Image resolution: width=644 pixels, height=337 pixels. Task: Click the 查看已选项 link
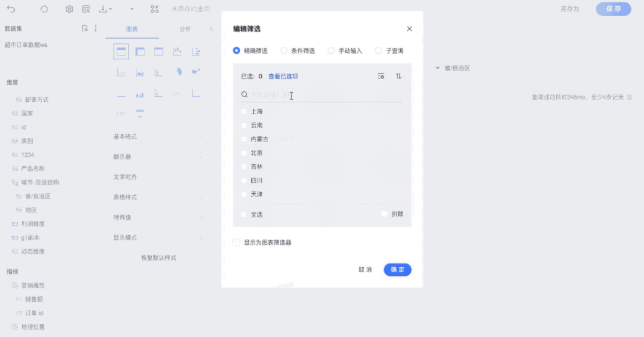283,77
